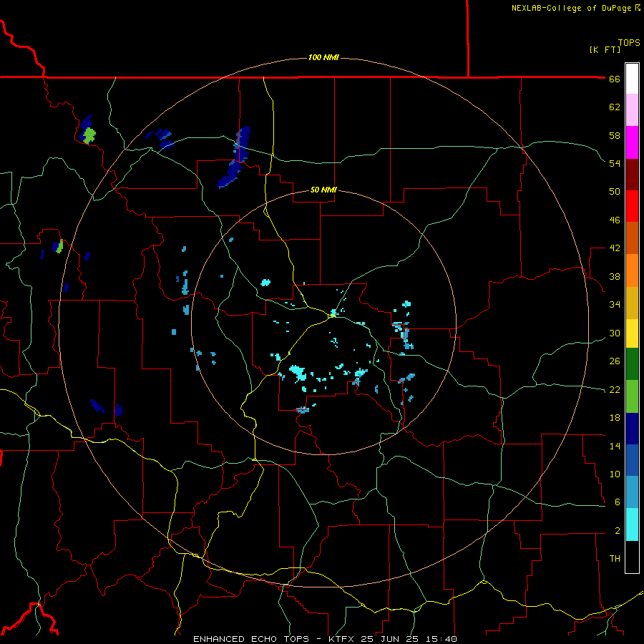Click the legend value 58
This screenshot has height=644, width=644.
615,135
